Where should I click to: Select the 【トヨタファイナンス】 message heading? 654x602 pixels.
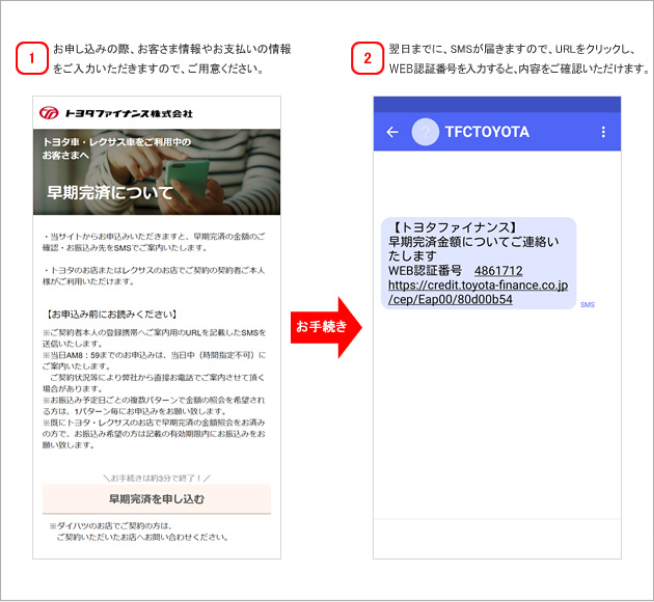(454, 227)
